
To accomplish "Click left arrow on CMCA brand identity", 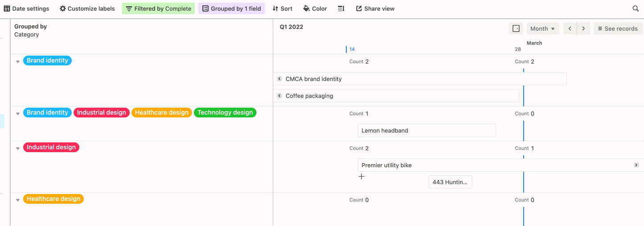I will (x=279, y=79).
